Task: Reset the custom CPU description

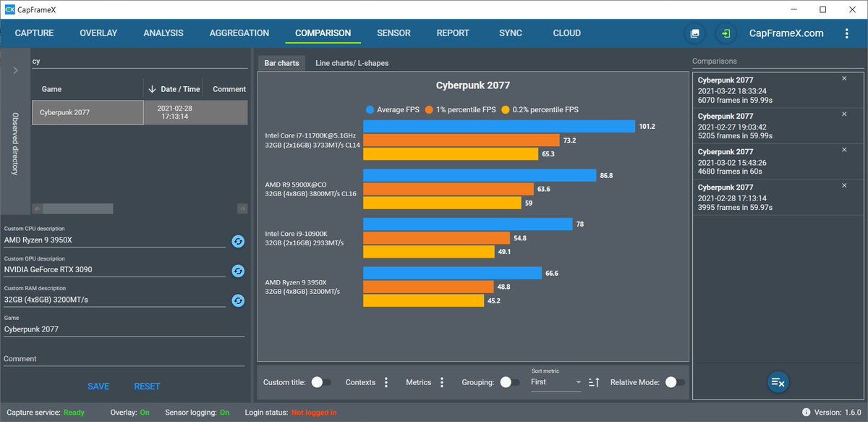Action: tap(238, 241)
